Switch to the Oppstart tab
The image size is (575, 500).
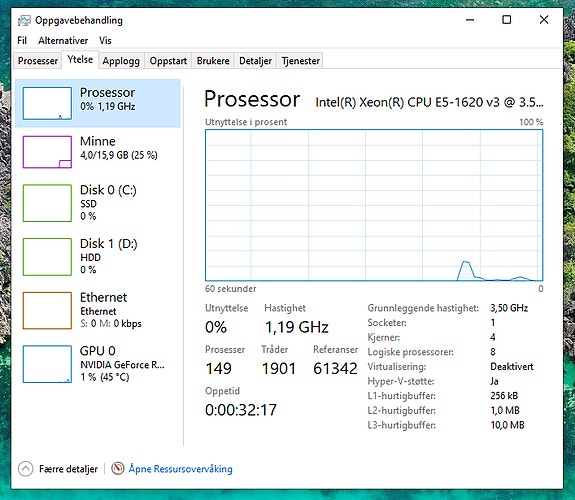168,61
